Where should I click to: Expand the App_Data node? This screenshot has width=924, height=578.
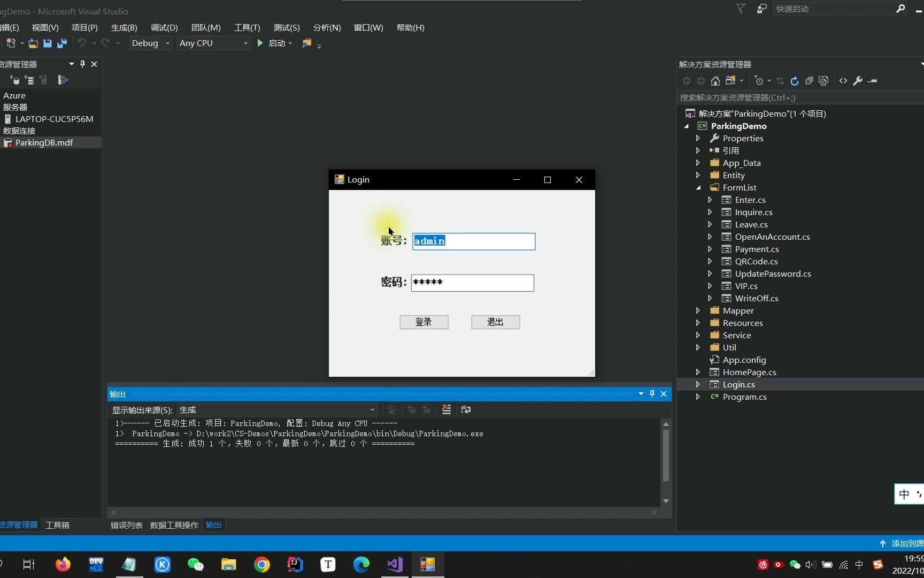698,163
